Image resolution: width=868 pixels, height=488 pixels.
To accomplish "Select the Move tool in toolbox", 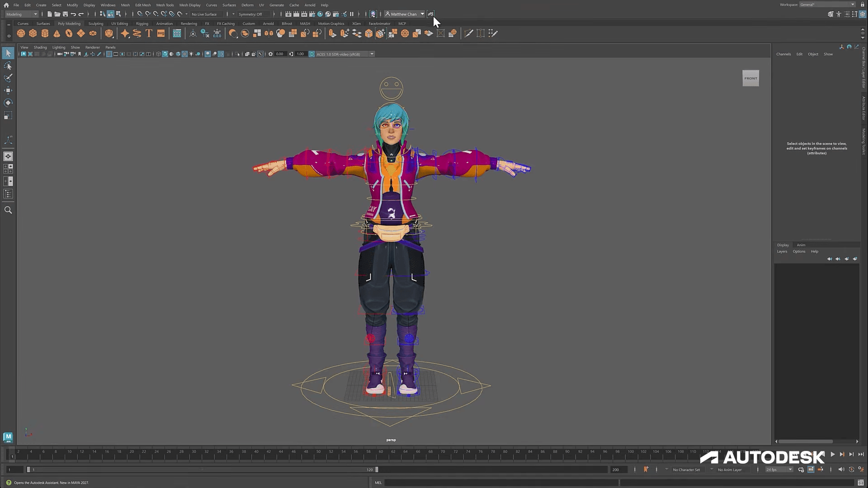I will [8, 90].
